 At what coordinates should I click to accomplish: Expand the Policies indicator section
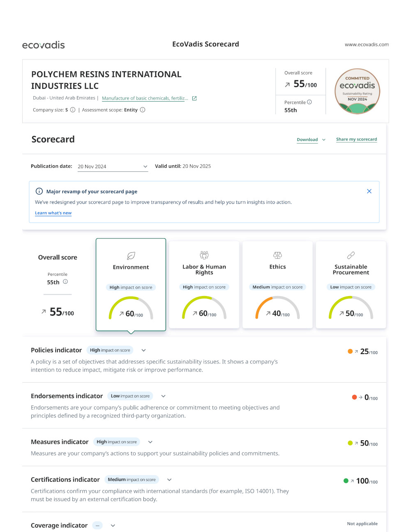pos(143,350)
